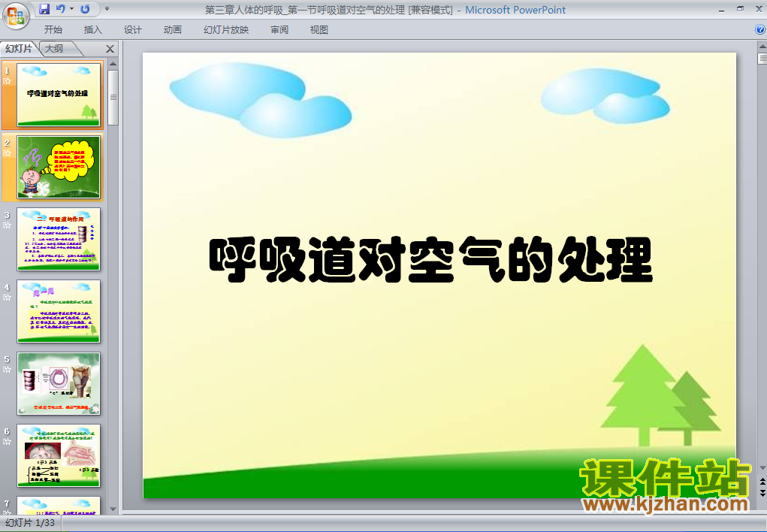Go to previous slide double-arrow button
This screenshot has width=767, height=532.
click(x=762, y=482)
